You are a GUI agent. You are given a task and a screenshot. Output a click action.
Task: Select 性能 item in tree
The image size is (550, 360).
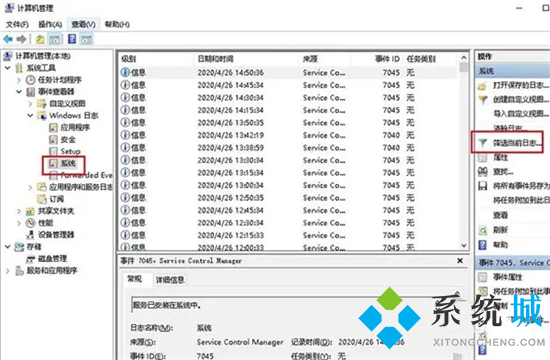45,223
